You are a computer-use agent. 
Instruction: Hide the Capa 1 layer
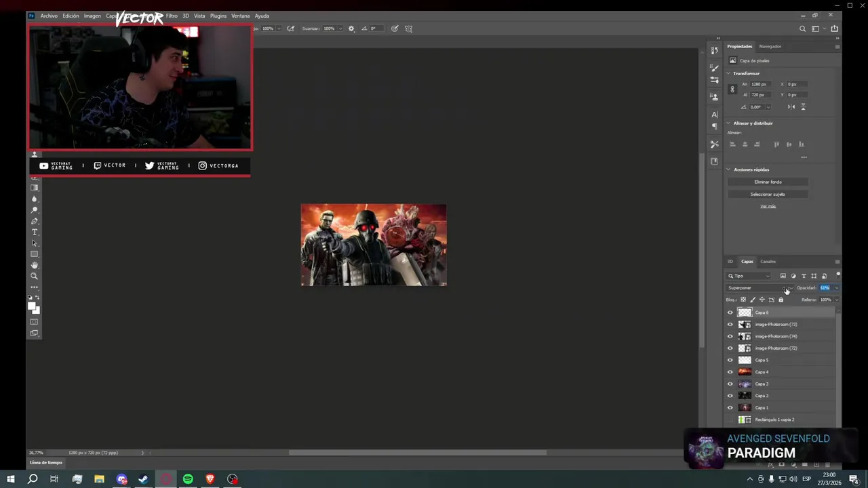[730, 408]
